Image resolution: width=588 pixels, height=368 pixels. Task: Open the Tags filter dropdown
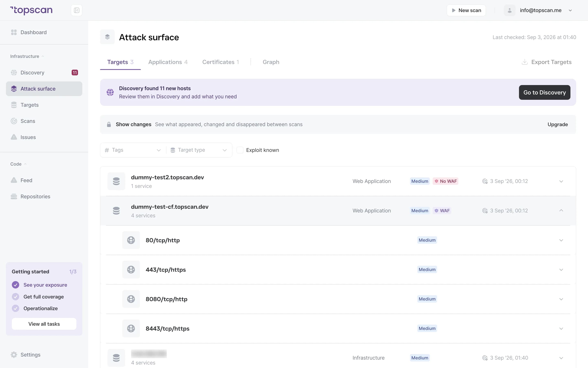tap(133, 150)
